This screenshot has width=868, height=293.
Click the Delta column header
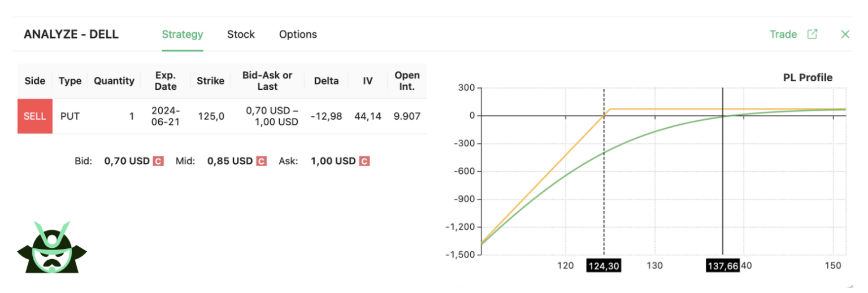pos(326,81)
